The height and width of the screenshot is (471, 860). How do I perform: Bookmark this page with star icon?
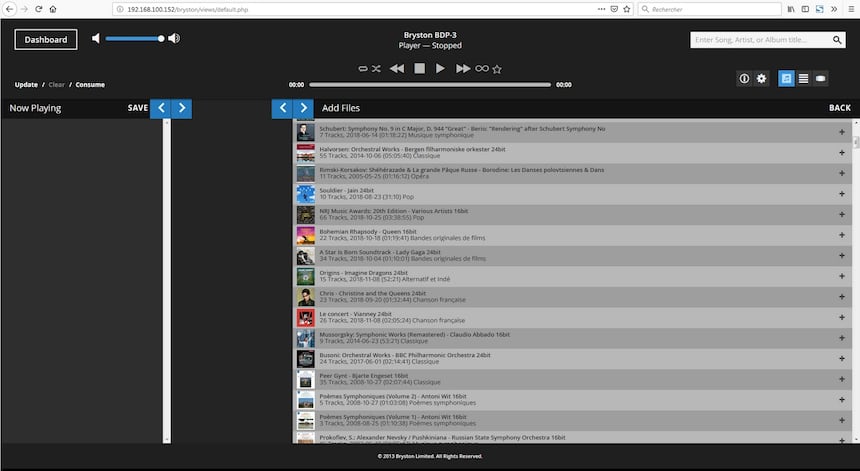[x=627, y=9]
